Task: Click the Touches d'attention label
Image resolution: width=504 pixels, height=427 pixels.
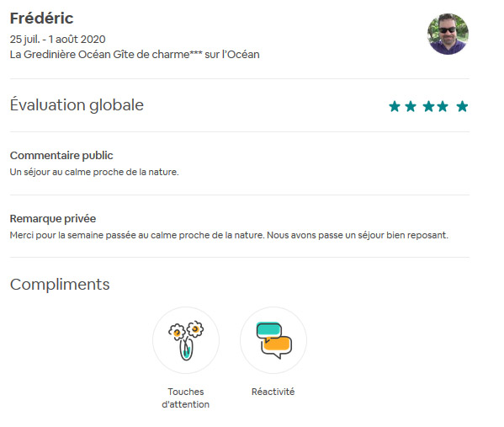Action: pos(185,398)
